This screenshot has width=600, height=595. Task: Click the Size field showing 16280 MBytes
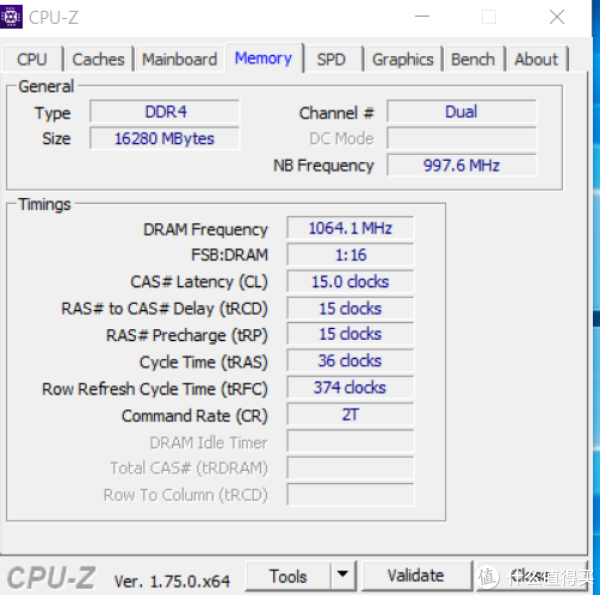[x=164, y=139]
